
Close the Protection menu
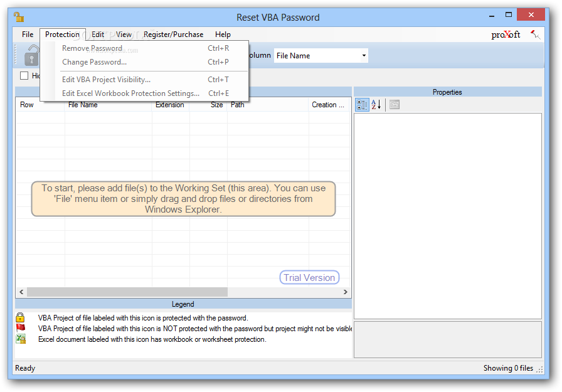pos(62,34)
